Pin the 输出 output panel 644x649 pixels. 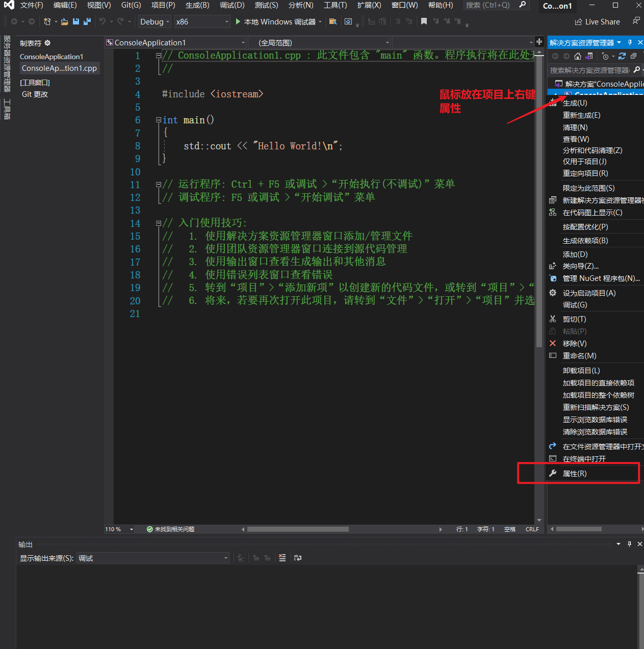click(x=630, y=544)
